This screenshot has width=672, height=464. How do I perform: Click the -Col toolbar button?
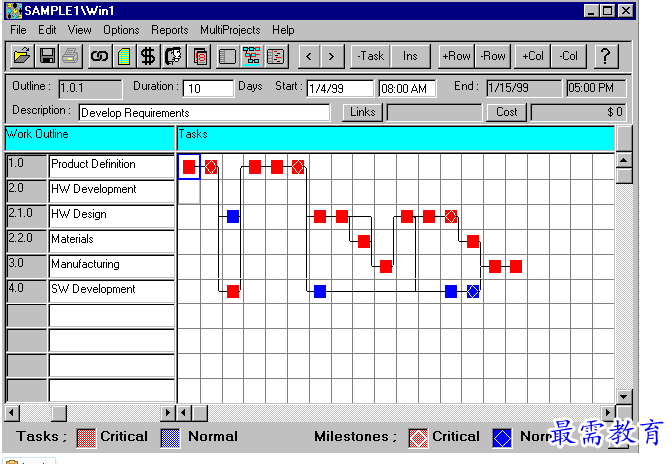(568, 56)
